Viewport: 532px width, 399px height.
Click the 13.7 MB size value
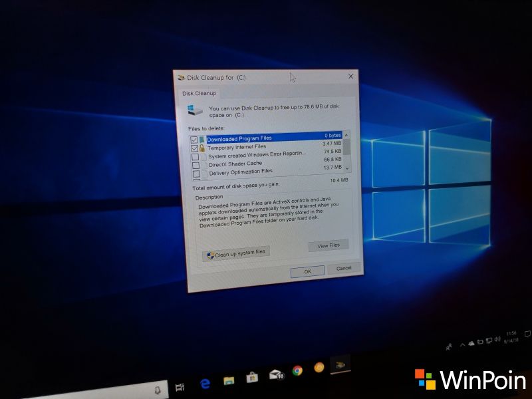333,168
